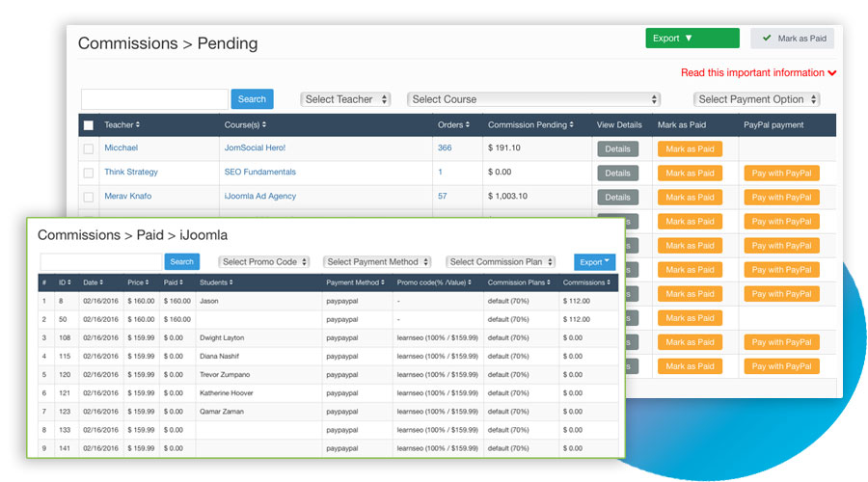Sort by Commission Pending column

530,125
